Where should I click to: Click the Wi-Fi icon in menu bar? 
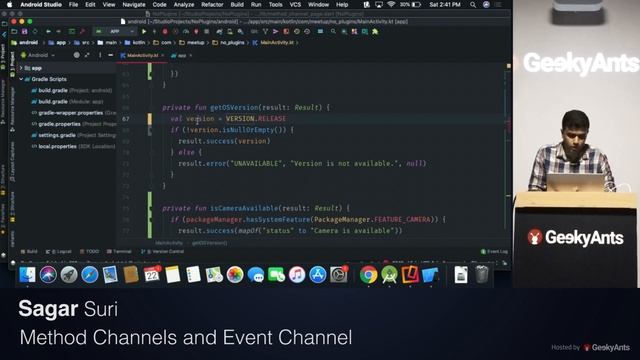391,4
